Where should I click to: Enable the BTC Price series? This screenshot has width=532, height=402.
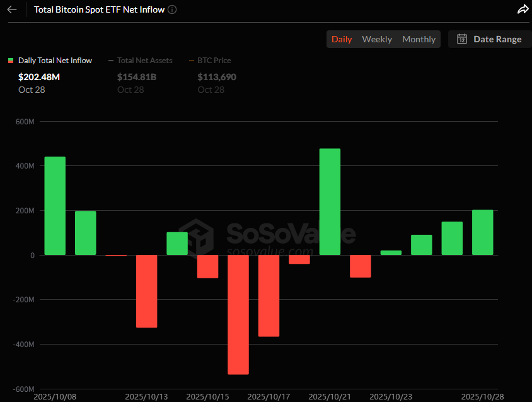click(214, 61)
